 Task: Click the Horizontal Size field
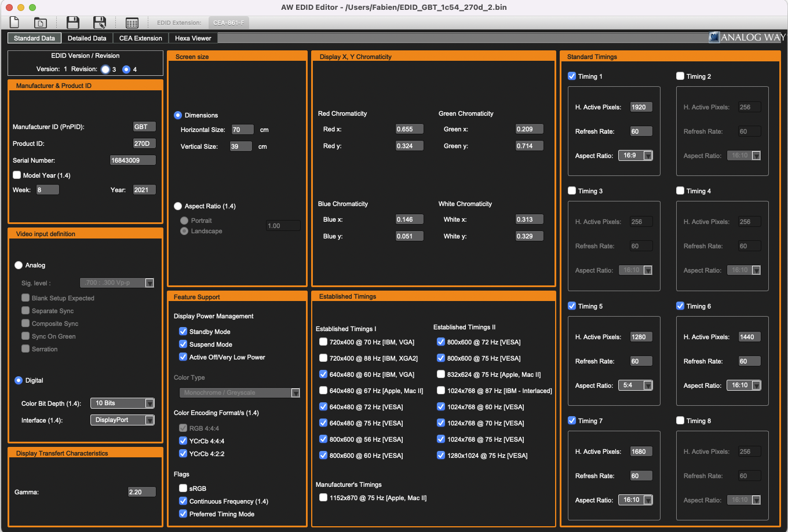pyautogui.click(x=242, y=130)
